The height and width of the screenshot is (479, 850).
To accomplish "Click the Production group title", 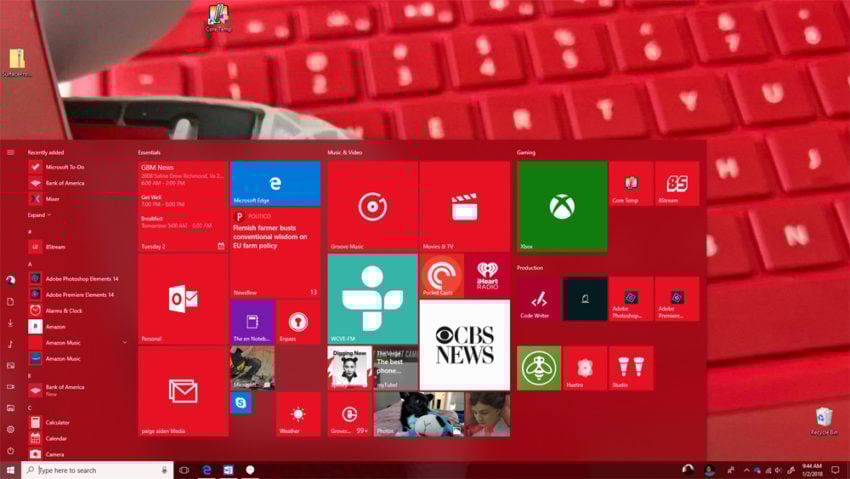I will [x=530, y=268].
